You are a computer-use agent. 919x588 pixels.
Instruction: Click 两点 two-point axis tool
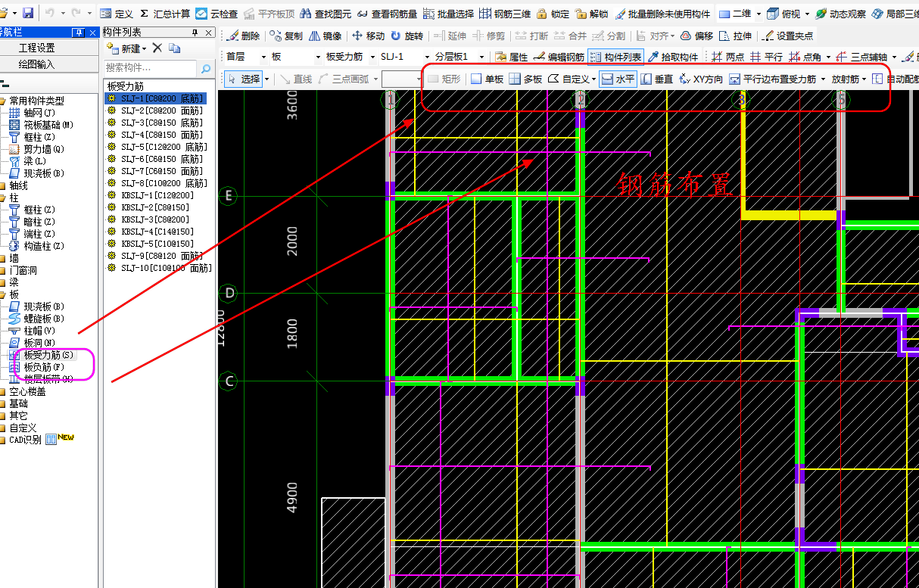coord(727,57)
